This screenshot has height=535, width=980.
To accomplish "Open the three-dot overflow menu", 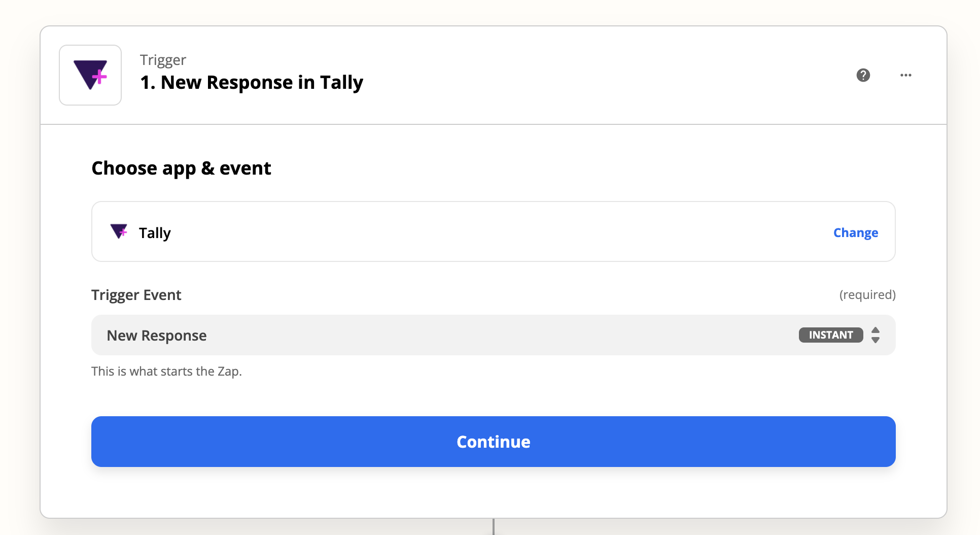I will coord(906,75).
